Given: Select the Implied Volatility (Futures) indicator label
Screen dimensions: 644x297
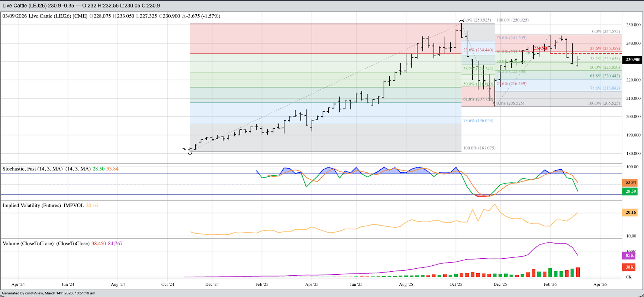Looking at the screenshot, I should point(43,205).
